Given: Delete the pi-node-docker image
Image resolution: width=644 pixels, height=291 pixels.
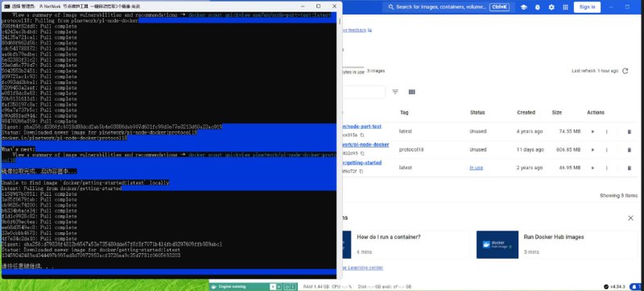Looking at the screenshot, I should pyautogui.click(x=630, y=150).
